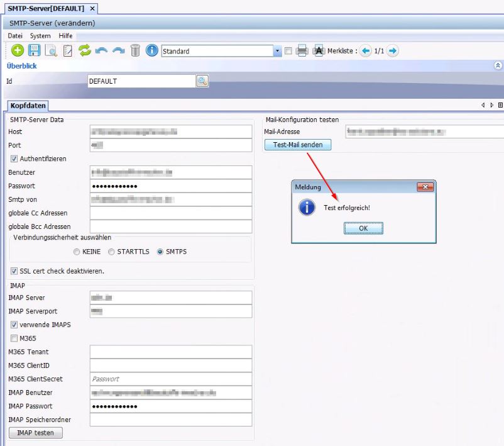
Task: Click the trash delete icon
Action: click(x=135, y=51)
